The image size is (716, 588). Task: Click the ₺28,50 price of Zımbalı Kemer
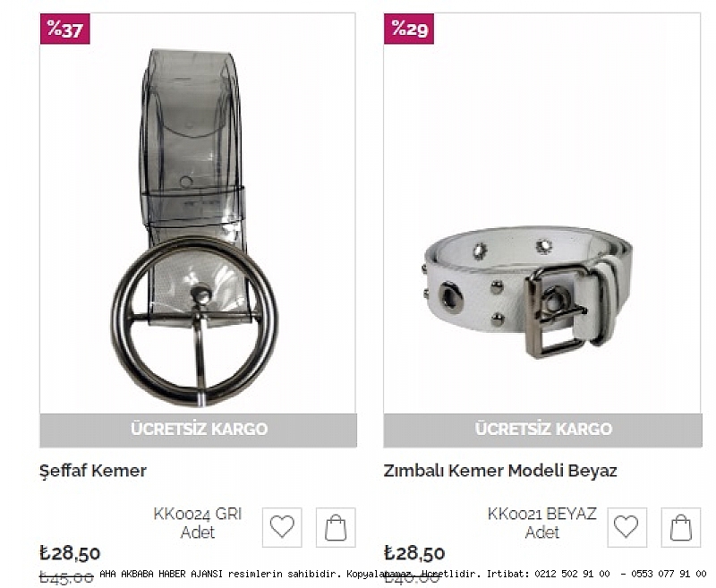(x=413, y=553)
